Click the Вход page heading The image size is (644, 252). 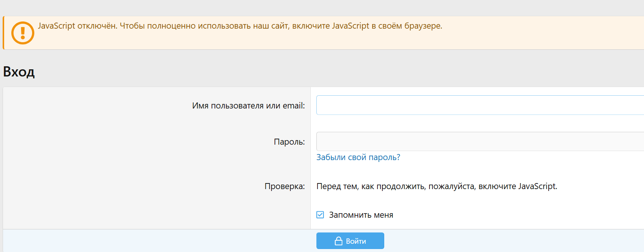(19, 72)
